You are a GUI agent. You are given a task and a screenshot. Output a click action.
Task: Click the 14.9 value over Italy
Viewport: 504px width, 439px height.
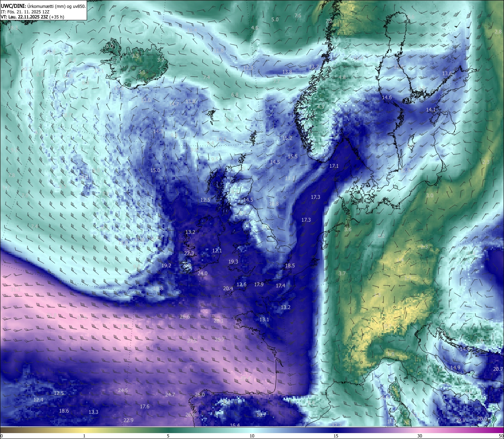coord(455,367)
